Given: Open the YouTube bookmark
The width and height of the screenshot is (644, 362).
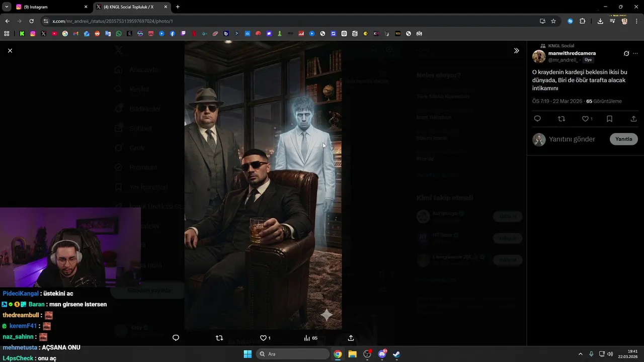Looking at the screenshot, I should tap(54, 34).
